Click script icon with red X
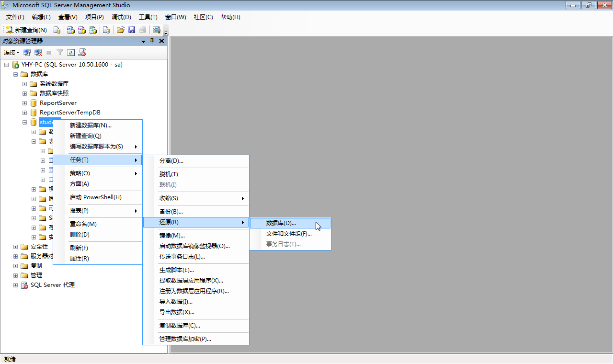The width and height of the screenshot is (613, 364). [x=82, y=53]
